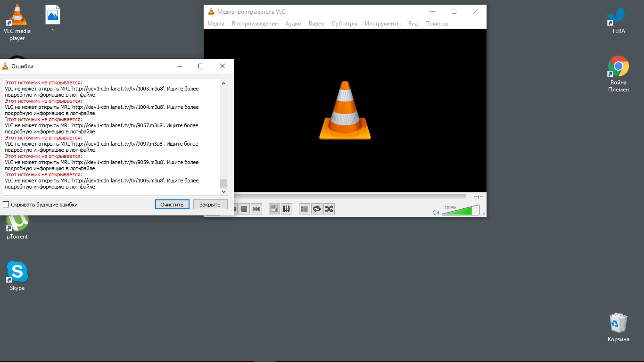Open the 'Медиа' menu

[216, 24]
